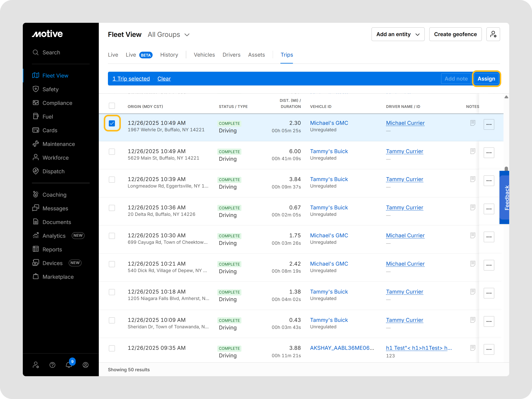
Task: Check the select-all trips header checkbox
Action: click(112, 106)
